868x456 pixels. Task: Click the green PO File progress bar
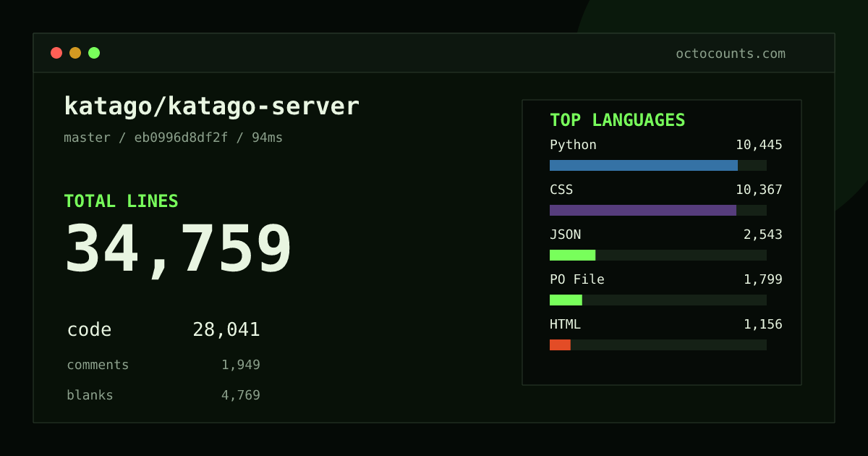coord(566,300)
